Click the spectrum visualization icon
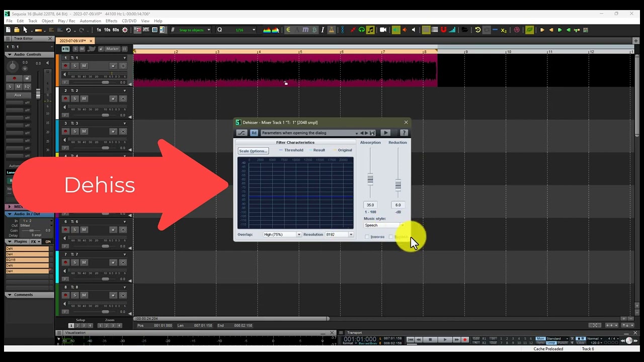Viewport: 644px width, 362px height. click(267, 30)
